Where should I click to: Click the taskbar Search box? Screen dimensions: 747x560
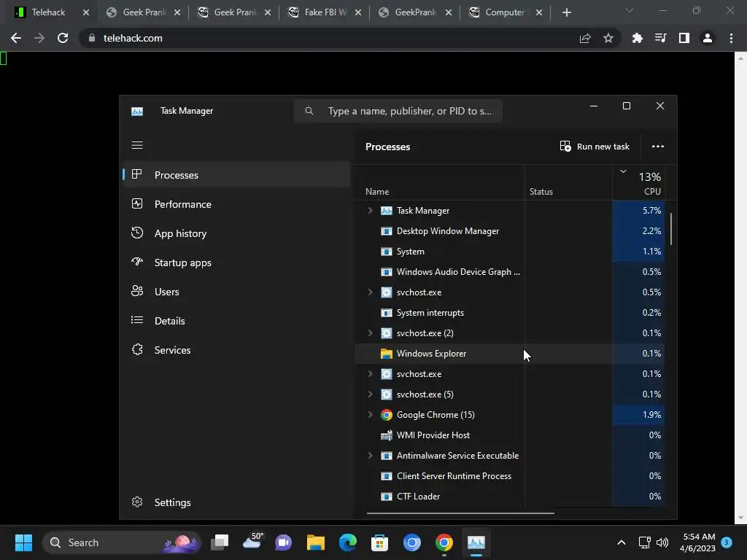[122, 542]
